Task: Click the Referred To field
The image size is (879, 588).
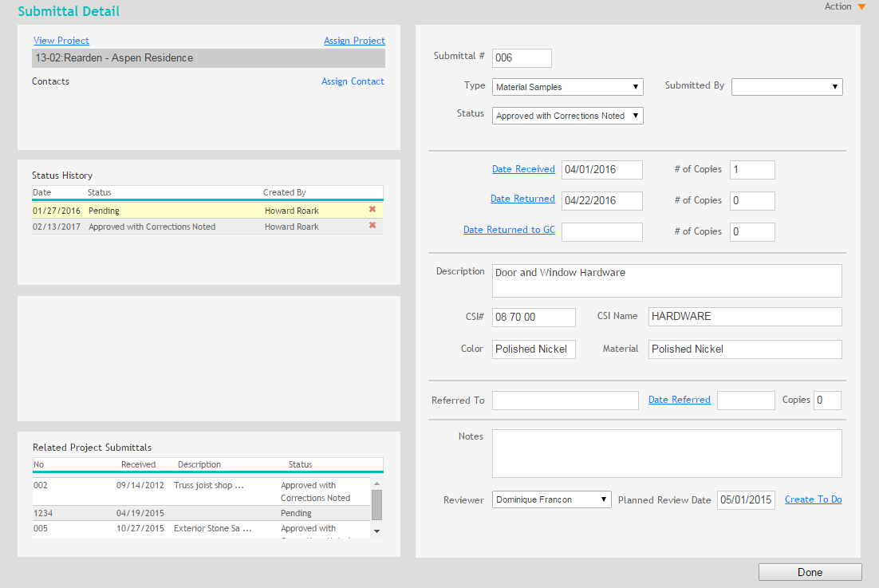Action: pos(565,401)
